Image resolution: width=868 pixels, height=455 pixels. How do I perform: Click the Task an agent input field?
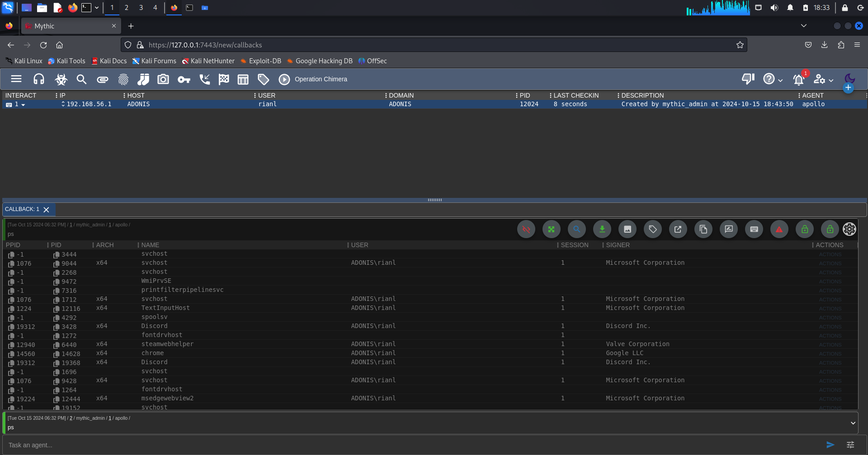click(x=407, y=445)
